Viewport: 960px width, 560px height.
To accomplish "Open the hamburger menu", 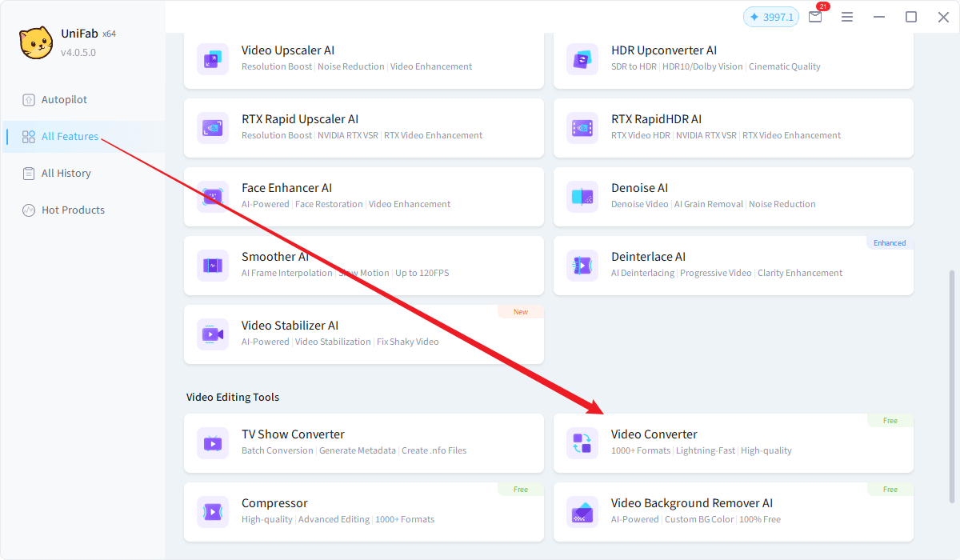I will point(847,16).
